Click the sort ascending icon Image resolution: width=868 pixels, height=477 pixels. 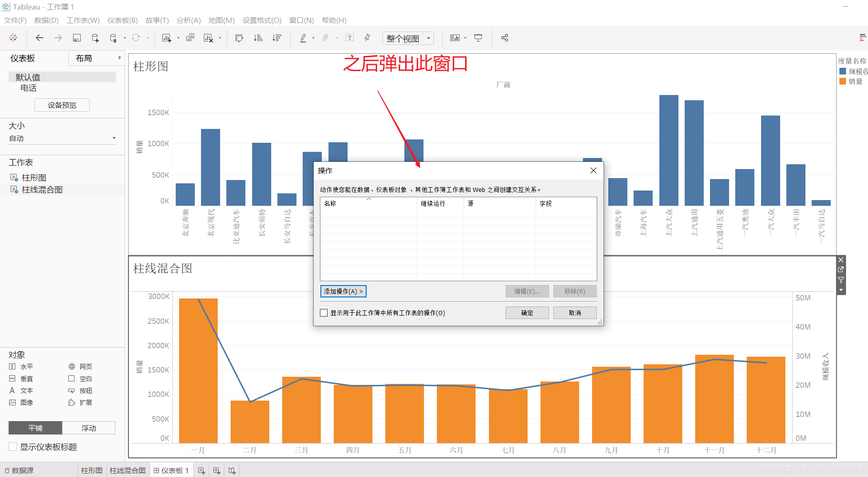coord(258,38)
